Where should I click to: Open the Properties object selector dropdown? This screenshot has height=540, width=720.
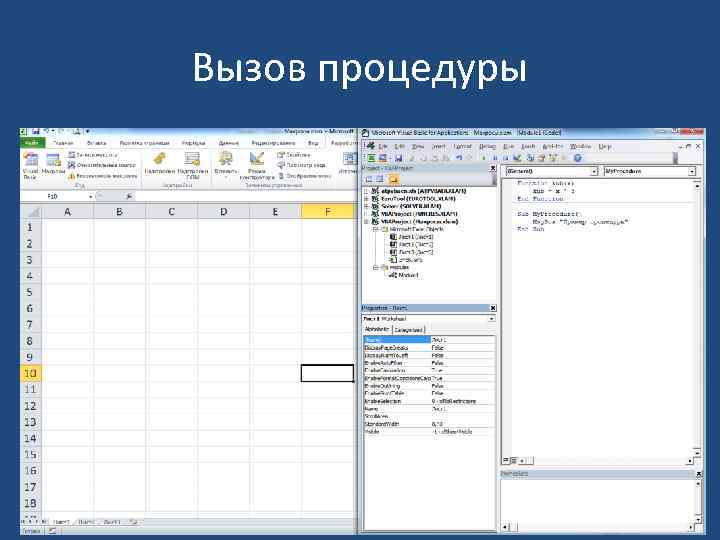(x=491, y=319)
